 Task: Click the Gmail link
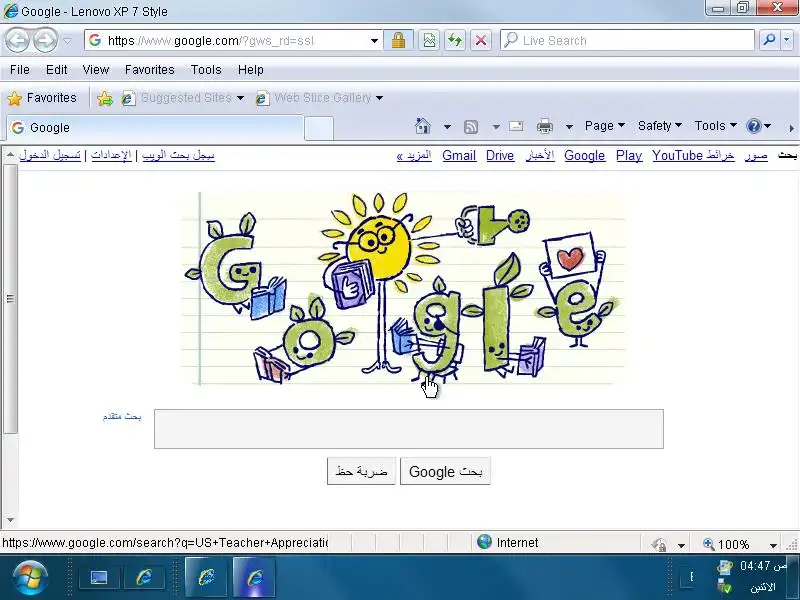click(x=459, y=156)
